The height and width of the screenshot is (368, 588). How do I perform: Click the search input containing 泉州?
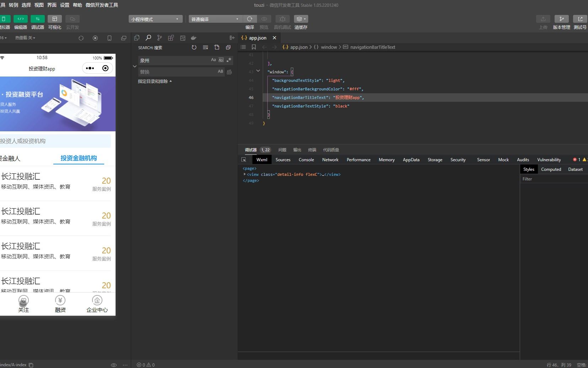coord(173,61)
